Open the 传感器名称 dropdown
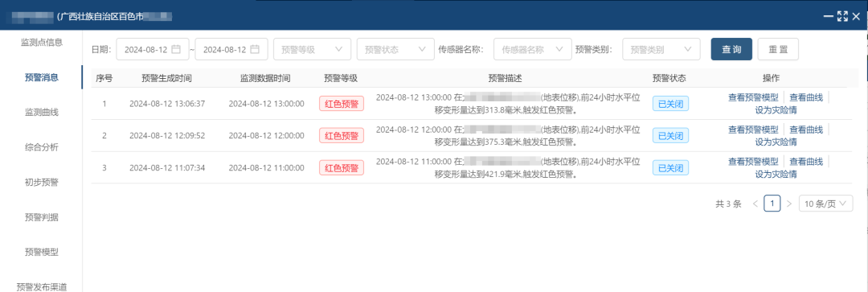The image size is (868, 292). 533,49
